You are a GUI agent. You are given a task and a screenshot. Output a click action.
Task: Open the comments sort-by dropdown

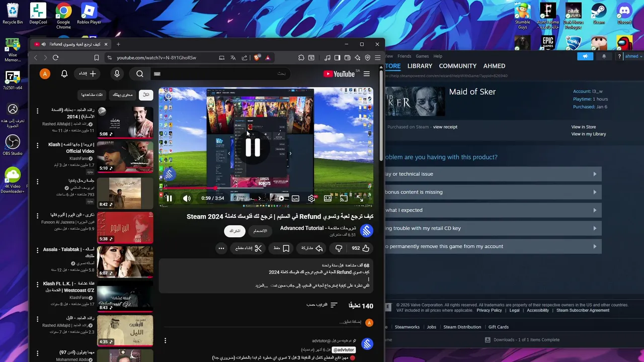pyautogui.click(x=321, y=305)
